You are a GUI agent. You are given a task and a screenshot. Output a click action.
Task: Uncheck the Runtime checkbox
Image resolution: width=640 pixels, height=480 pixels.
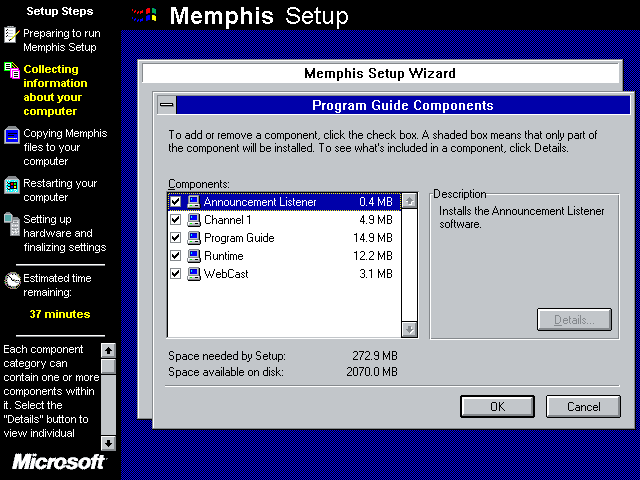(x=176, y=256)
